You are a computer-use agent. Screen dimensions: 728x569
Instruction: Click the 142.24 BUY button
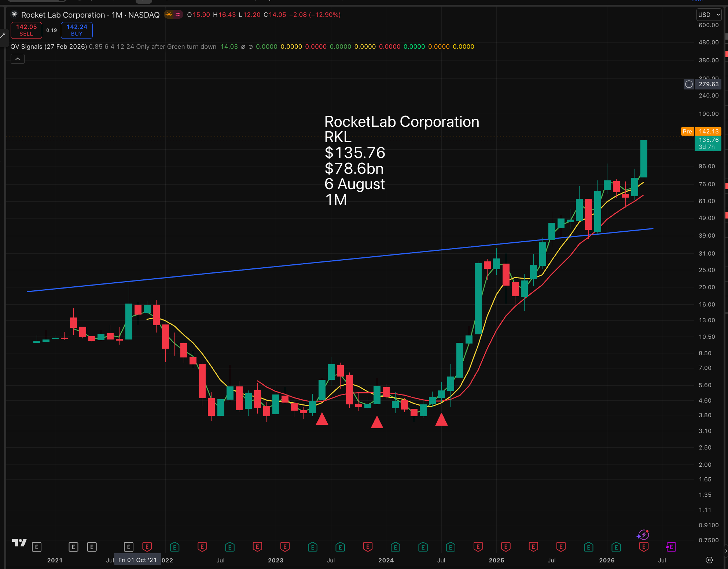pos(77,30)
